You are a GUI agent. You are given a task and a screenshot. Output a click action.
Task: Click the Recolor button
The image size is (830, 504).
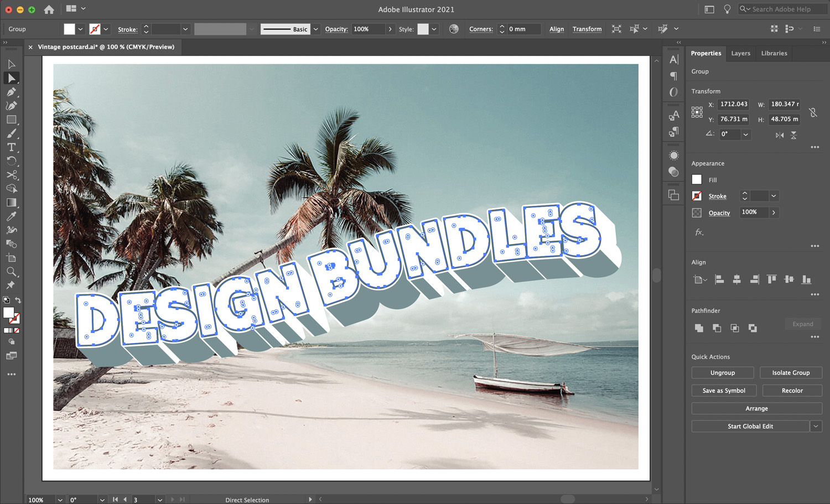(792, 391)
